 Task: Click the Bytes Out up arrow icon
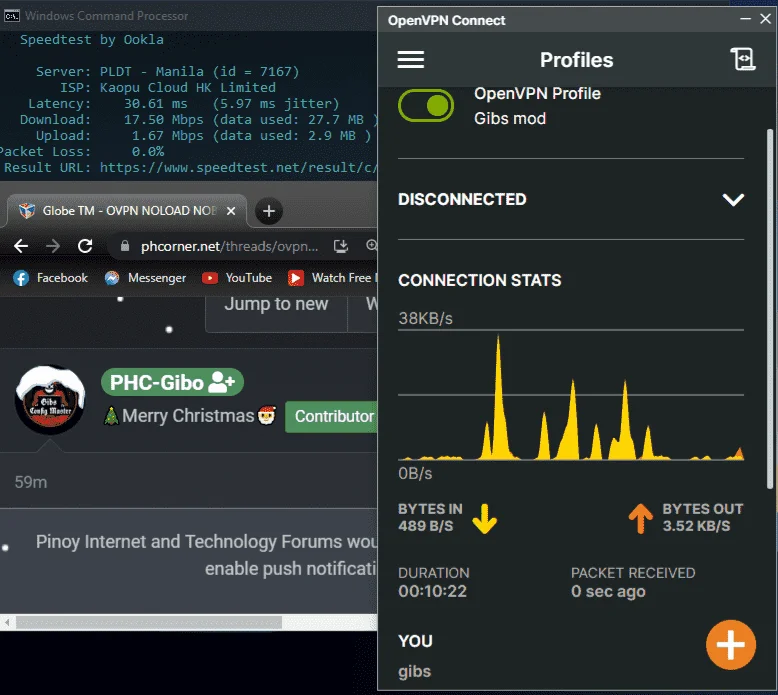pyautogui.click(x=641, y=518)
